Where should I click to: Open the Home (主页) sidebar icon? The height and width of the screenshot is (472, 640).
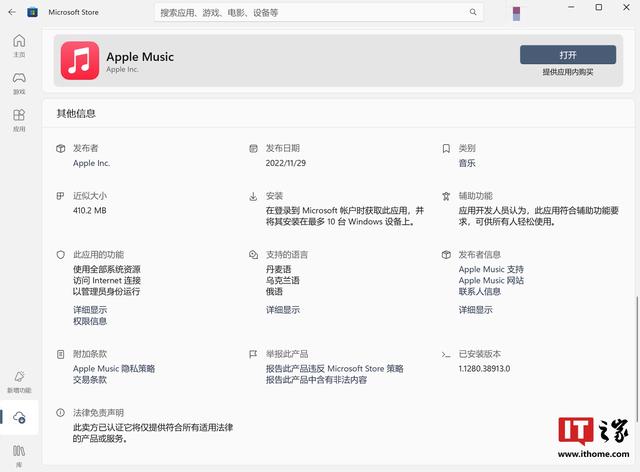click(x=19, y=41)
